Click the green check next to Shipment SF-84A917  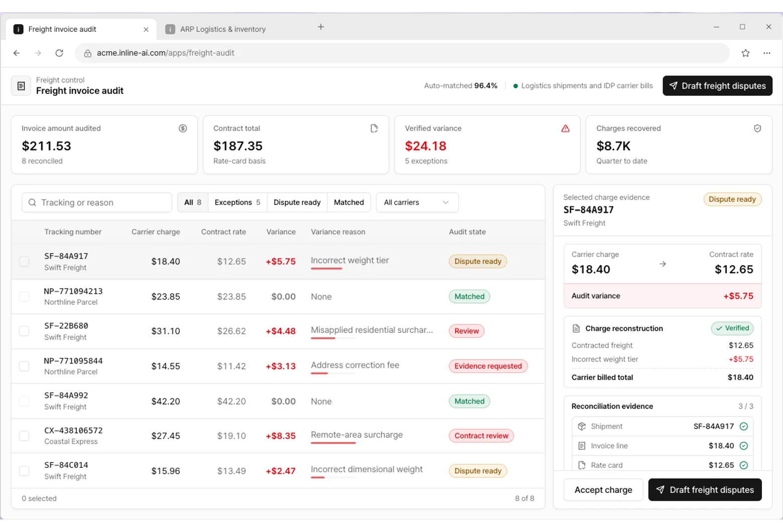click(x=744, y=426)
